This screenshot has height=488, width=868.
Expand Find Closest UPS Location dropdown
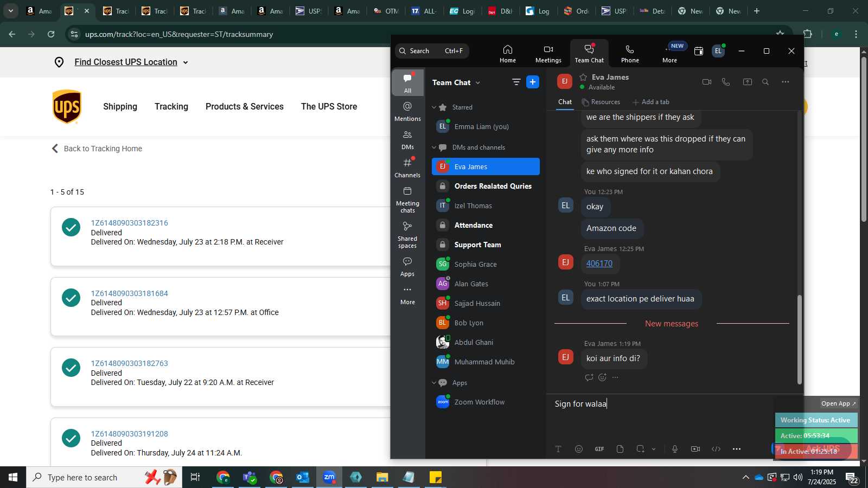[x=186, y=62]
